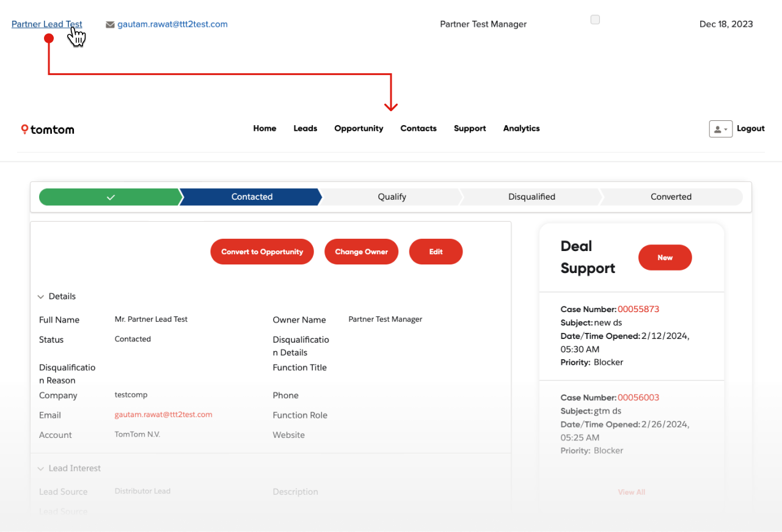Log out using the Logout link
This screenshot has width=782, height=532.
point(751,128)
